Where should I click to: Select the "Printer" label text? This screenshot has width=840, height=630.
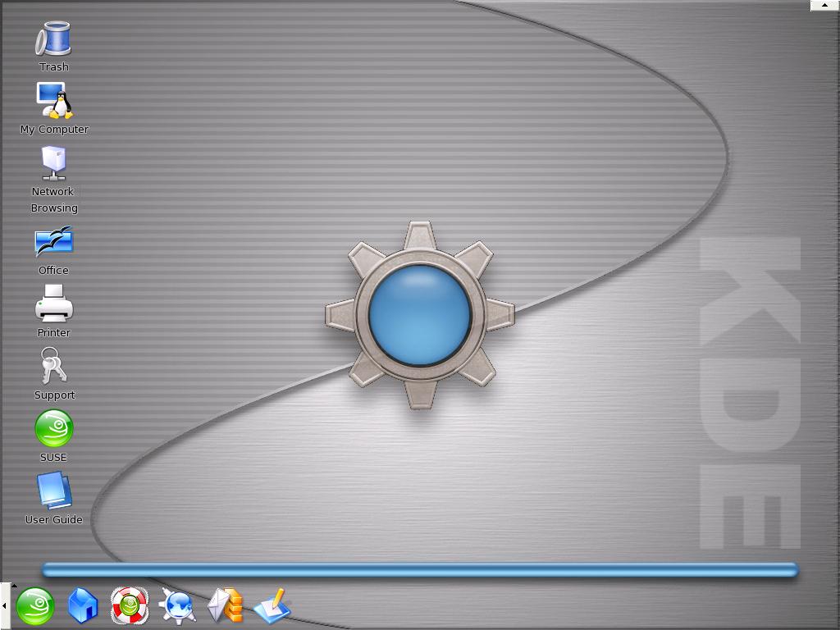pos(53,333)
